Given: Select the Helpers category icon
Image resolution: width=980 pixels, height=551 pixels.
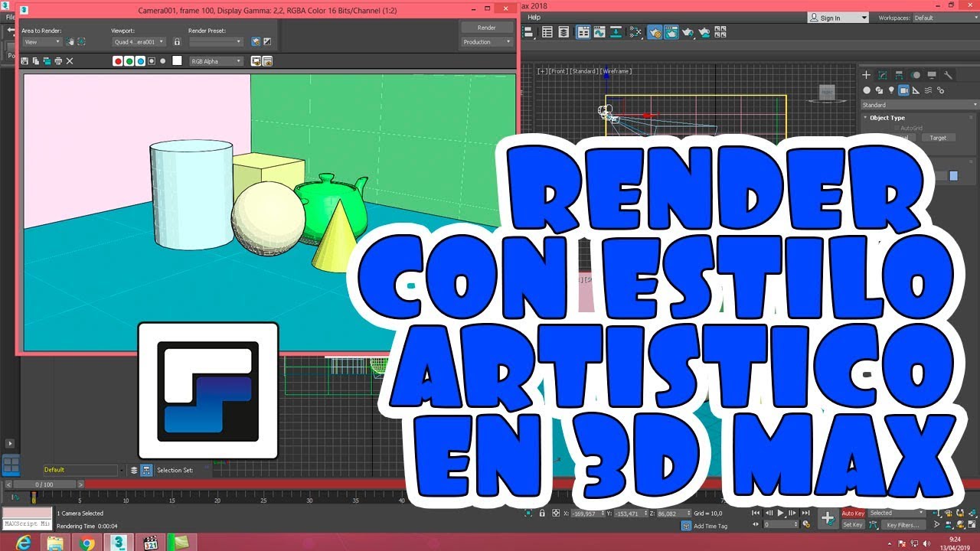Looking at the screenshot, I should [916, 90].
